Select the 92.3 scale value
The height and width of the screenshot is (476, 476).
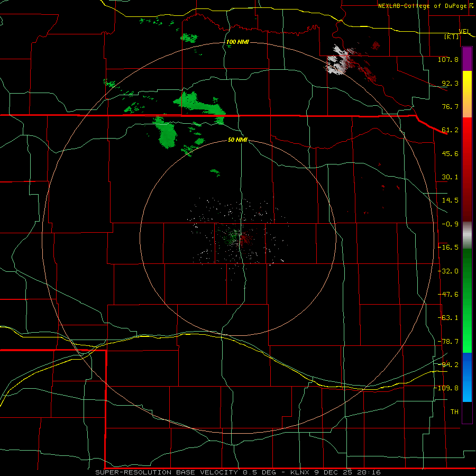click(450, 83)
